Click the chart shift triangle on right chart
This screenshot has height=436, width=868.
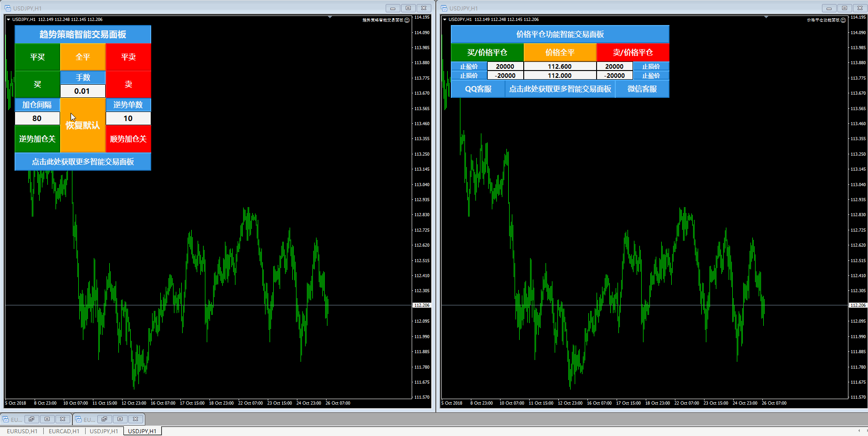pos(766,17)
